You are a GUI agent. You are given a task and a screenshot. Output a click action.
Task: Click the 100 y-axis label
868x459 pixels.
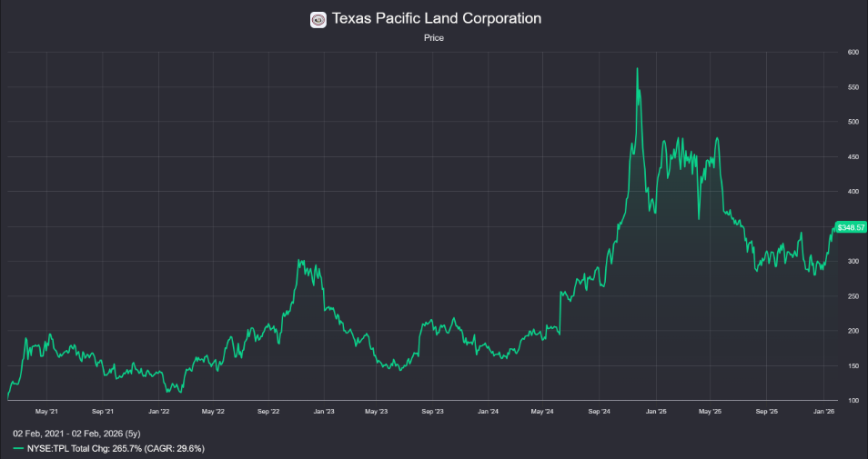853,401
